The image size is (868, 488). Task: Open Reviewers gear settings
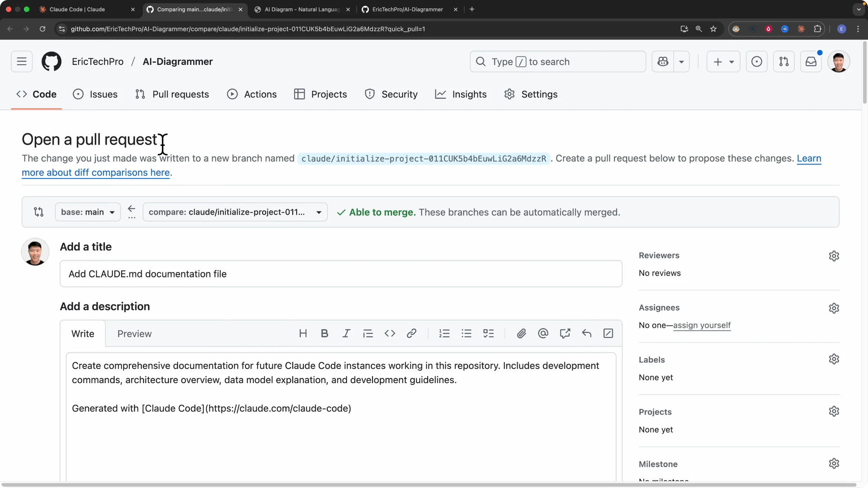point(834,256)
